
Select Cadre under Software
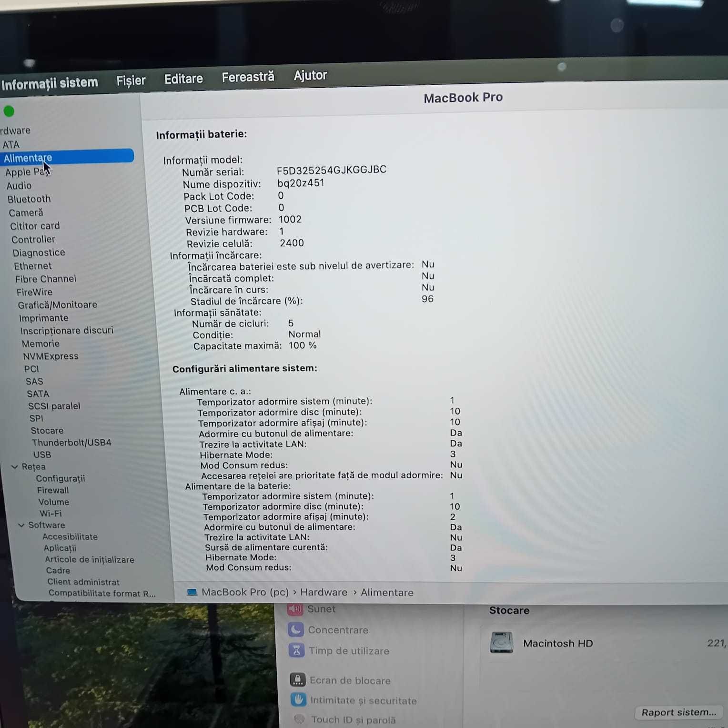[58, 570]
